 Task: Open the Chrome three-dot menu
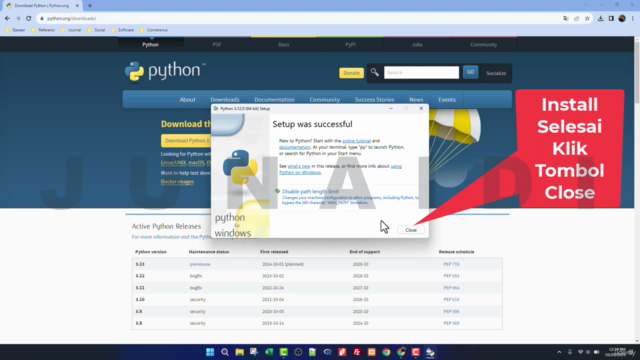633,18
